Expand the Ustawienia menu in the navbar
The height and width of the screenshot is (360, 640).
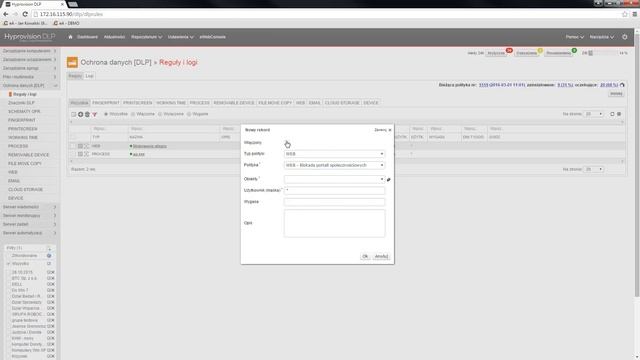pos(180,37)
